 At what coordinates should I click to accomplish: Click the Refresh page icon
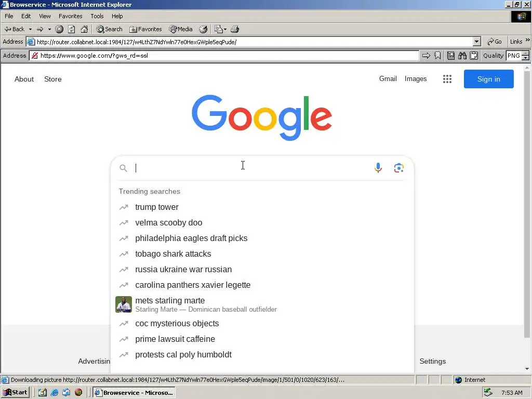[72, 29]
